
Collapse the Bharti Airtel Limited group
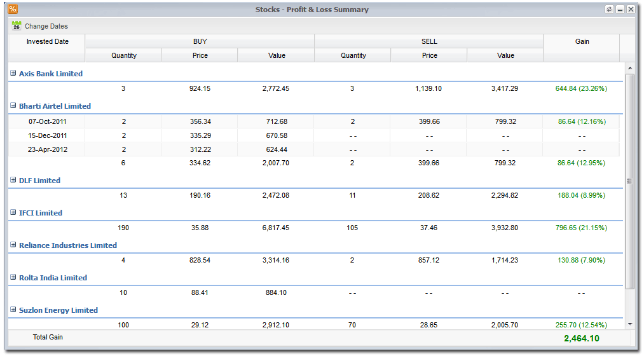click(x=13, y=106)
